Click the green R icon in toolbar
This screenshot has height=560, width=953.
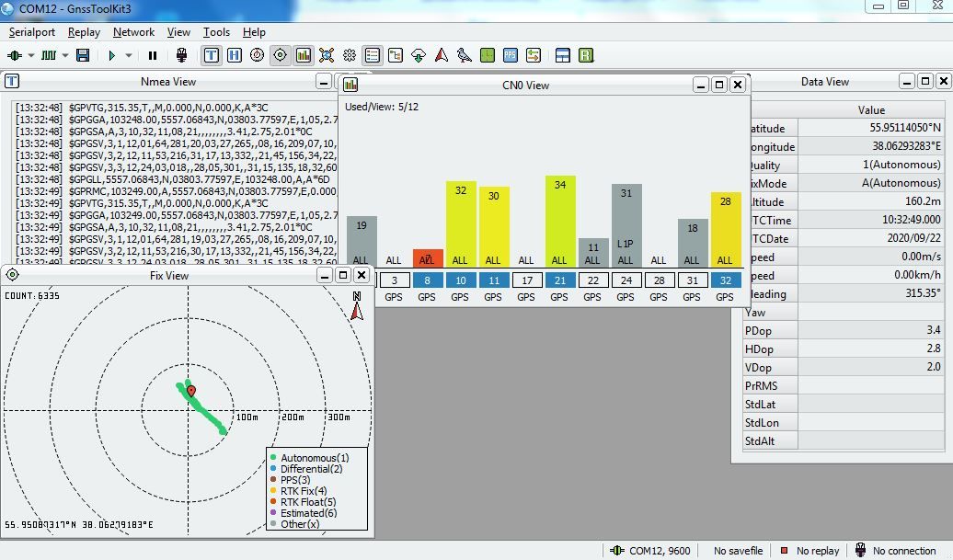coord(586,55)
